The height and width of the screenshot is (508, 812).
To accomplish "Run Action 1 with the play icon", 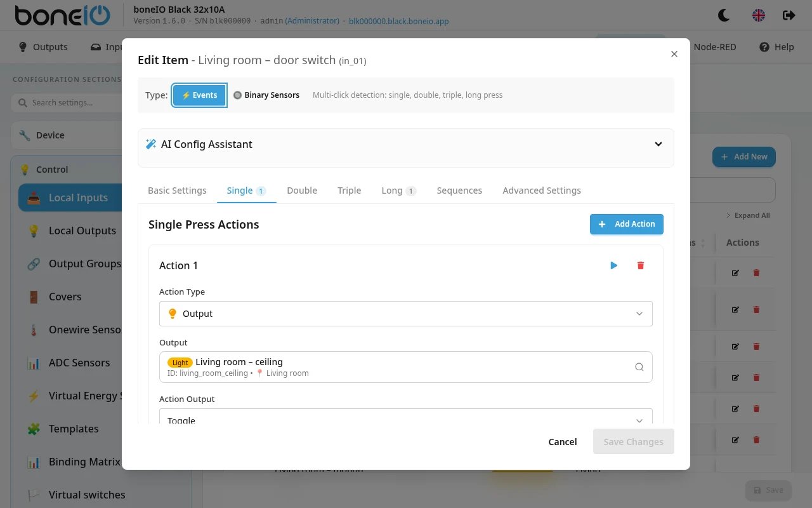I will [x=613, y=265].
